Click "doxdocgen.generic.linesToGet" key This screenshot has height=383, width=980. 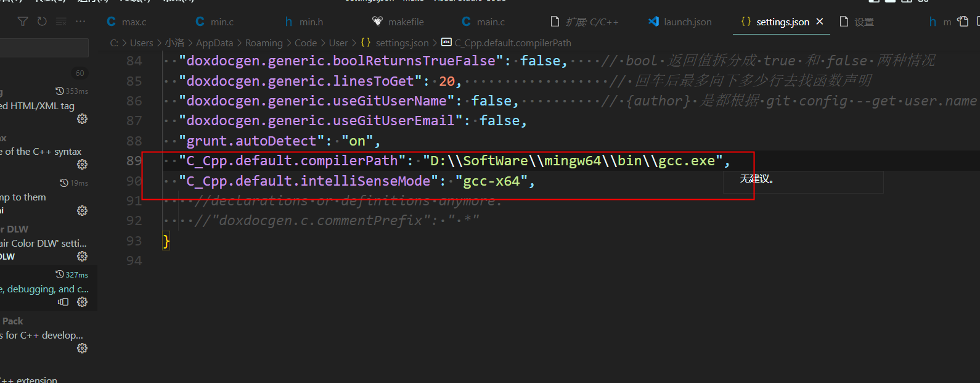(301, 81)
